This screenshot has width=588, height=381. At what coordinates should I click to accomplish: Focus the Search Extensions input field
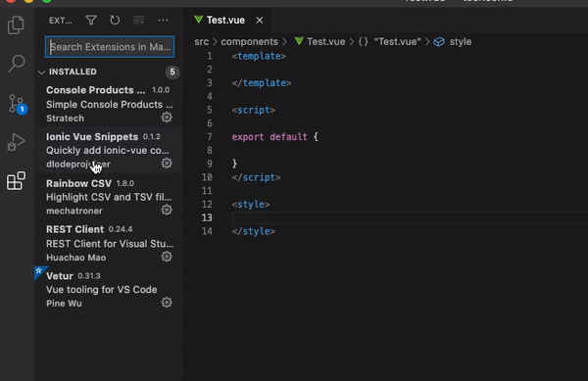[x=110, y=47]
